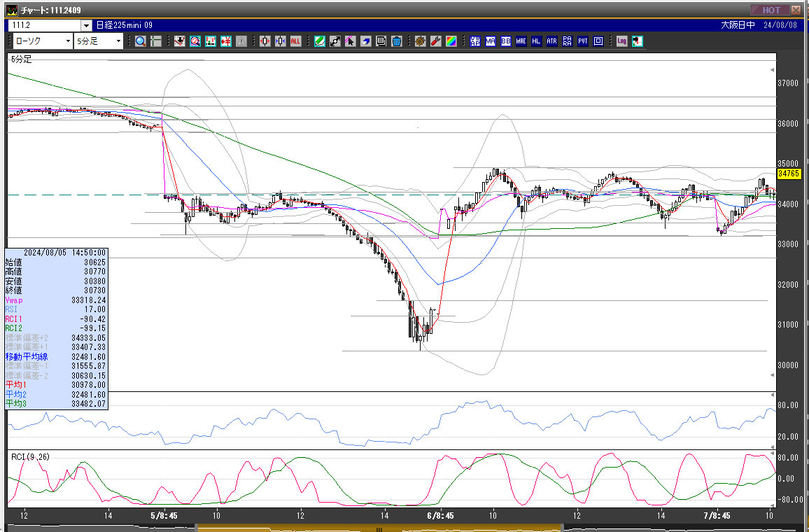This screenshot has width=809, height=532.
Task: Click the 2024/08/05 14:50:00 timestamp in data box
Action: point(64,253)
